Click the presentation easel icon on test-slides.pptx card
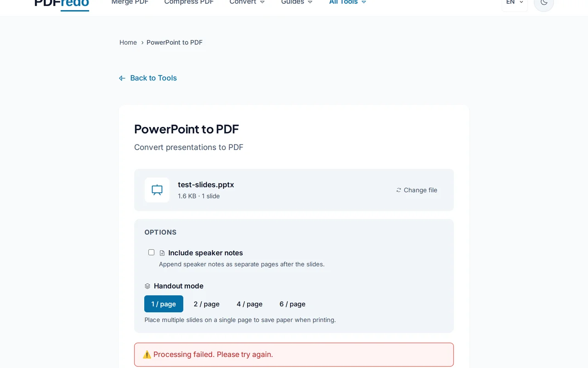The image size is (588, 368). [x=157, y=190]
